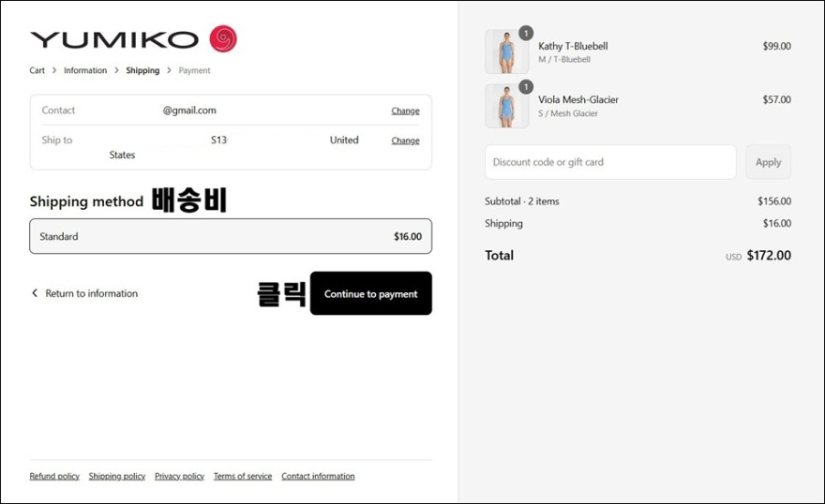Screen dimensions: 825x504
Task: Click the Total $172.00 amount
Action: tap(769, 256)
